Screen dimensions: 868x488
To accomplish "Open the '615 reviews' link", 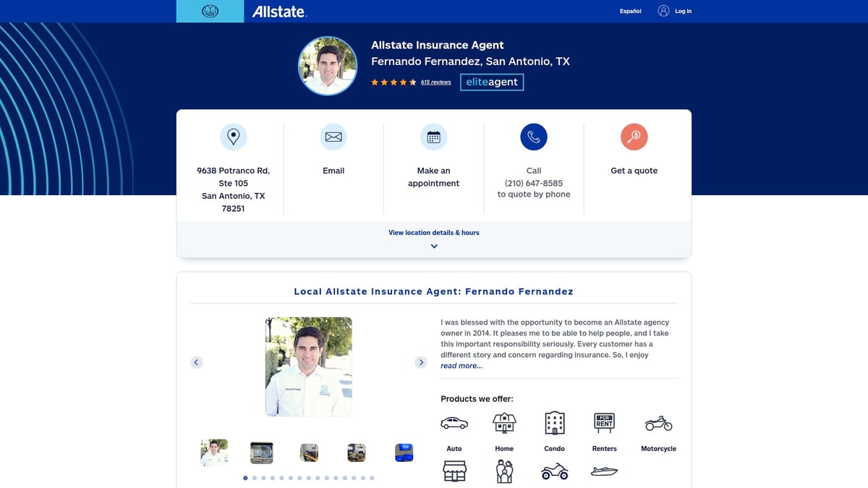I will pyautogui.click(x=435, y=82).
